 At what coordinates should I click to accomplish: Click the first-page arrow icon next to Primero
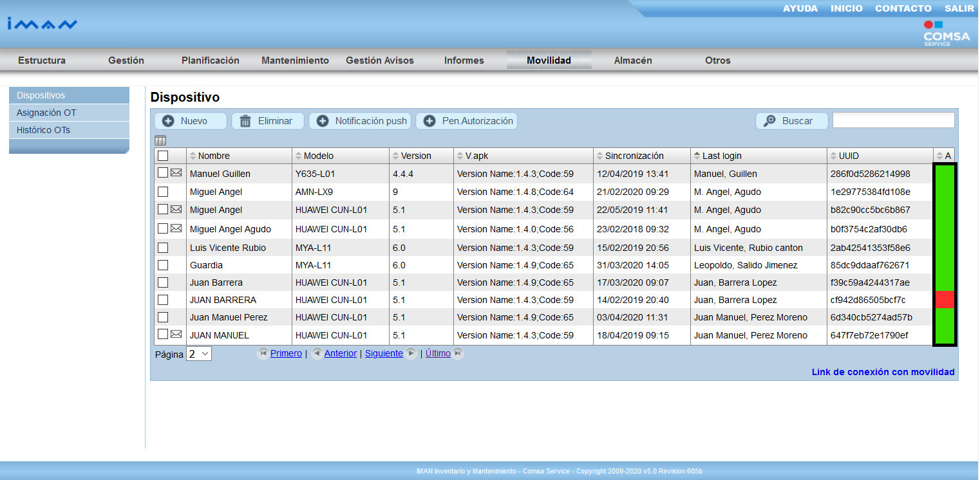(x=263, y=353)
